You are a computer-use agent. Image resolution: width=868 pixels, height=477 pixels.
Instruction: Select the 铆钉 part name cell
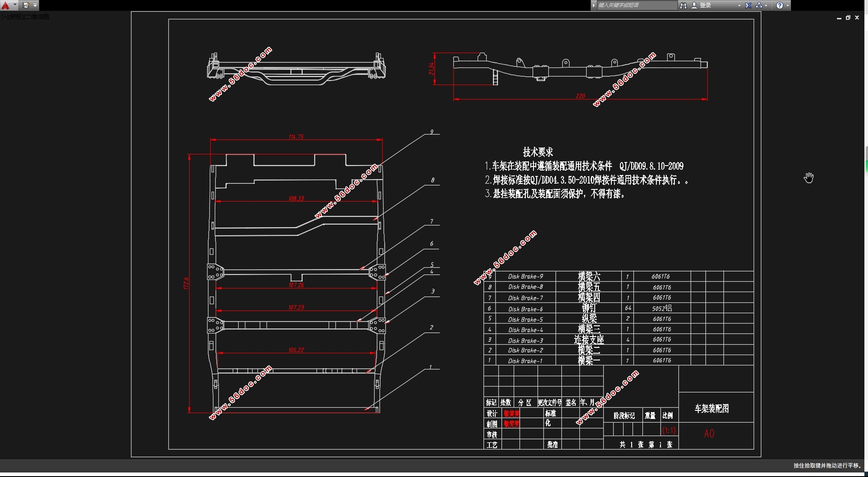click(589, 308)
